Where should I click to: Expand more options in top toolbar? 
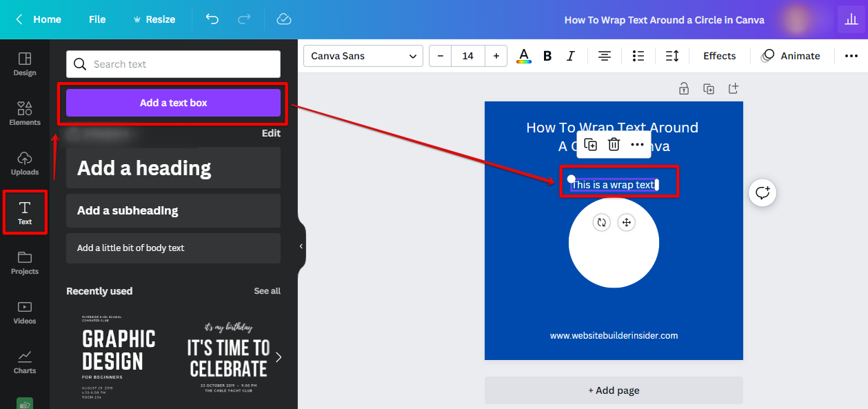click(851, 56)
